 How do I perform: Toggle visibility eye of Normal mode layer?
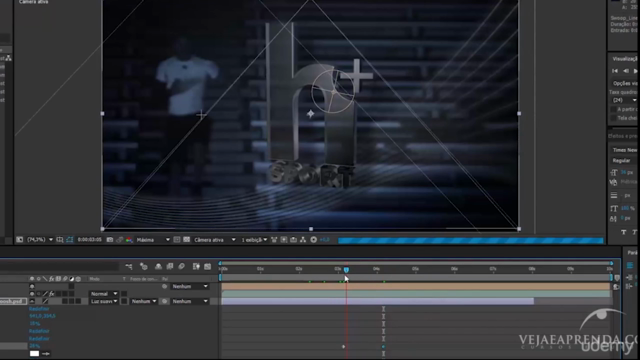(32, 294)
